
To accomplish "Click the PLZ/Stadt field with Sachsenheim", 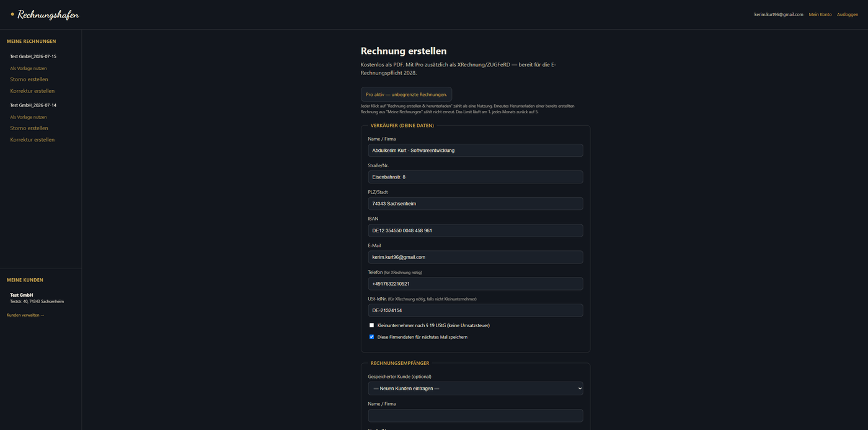I will click(x=476, y=204).
